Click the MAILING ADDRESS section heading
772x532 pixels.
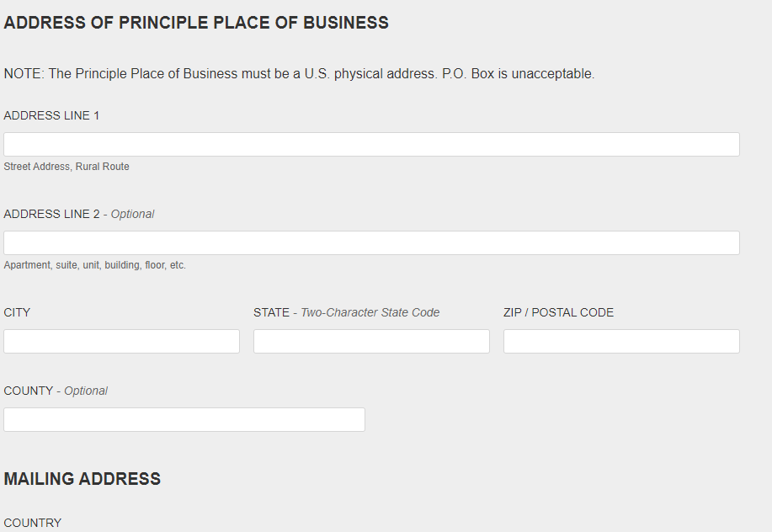click(82, 479)
